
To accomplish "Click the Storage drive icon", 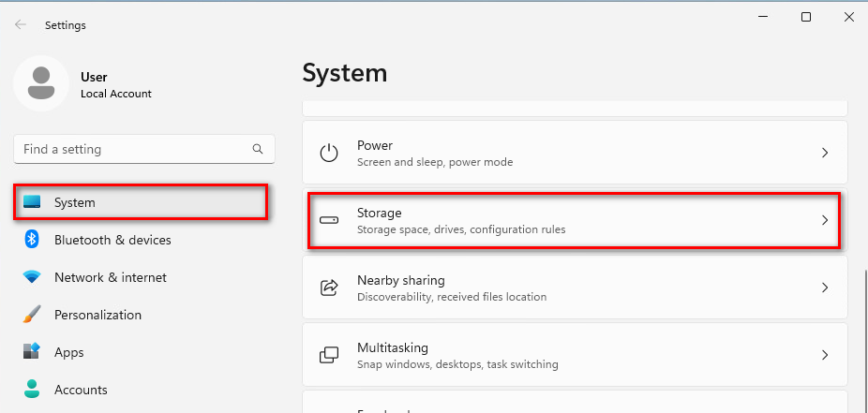I will click(329, 220).
